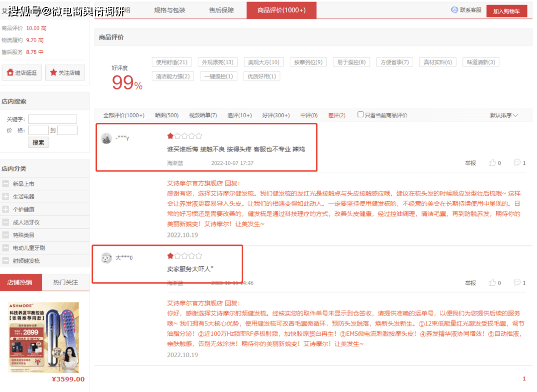Like the first negative review with the thumbs-up icon

[491, 162]
